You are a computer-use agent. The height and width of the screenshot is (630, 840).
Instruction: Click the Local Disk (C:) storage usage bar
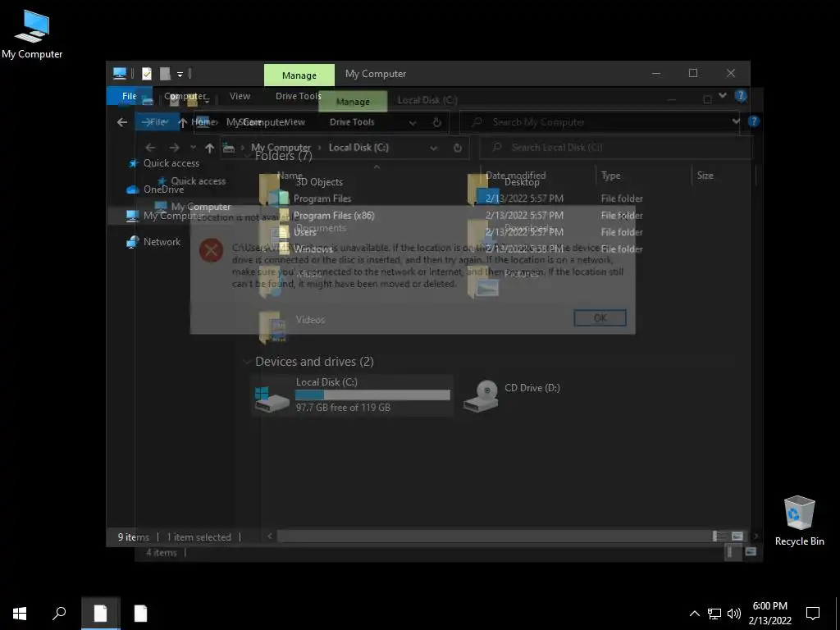click(373, 395)
